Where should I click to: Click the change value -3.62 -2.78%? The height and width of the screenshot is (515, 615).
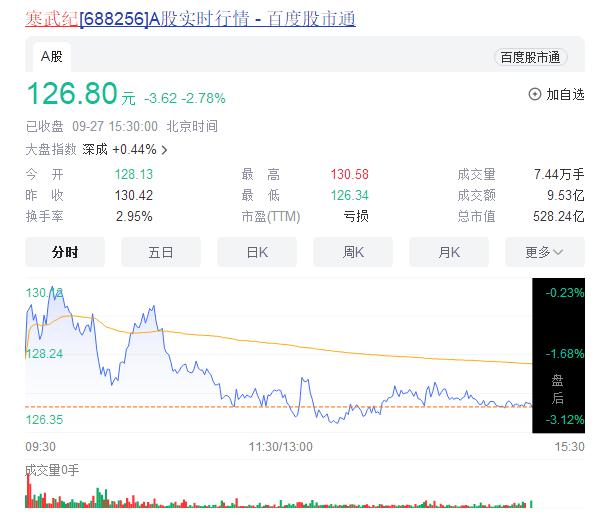185,98
